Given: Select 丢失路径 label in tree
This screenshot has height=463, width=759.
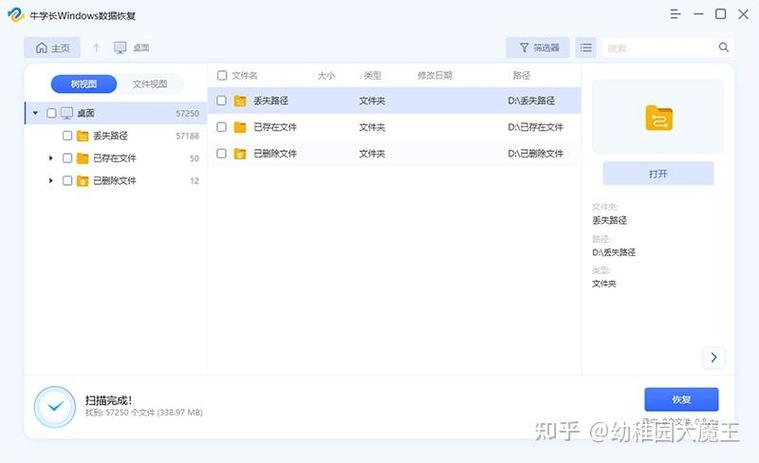Looking at the screenshot, I should click(x=110, y=136).
